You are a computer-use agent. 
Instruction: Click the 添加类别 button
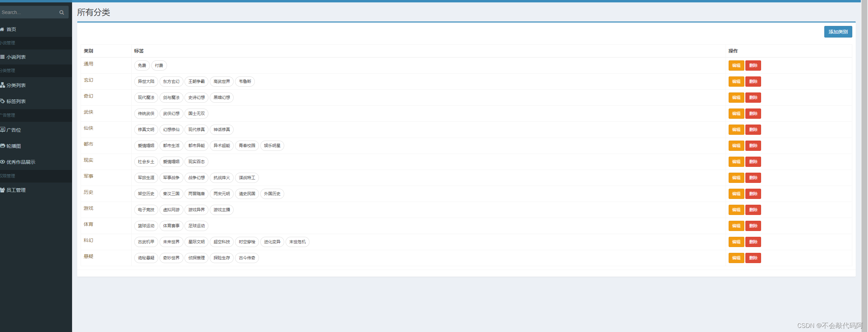(838, 32)
